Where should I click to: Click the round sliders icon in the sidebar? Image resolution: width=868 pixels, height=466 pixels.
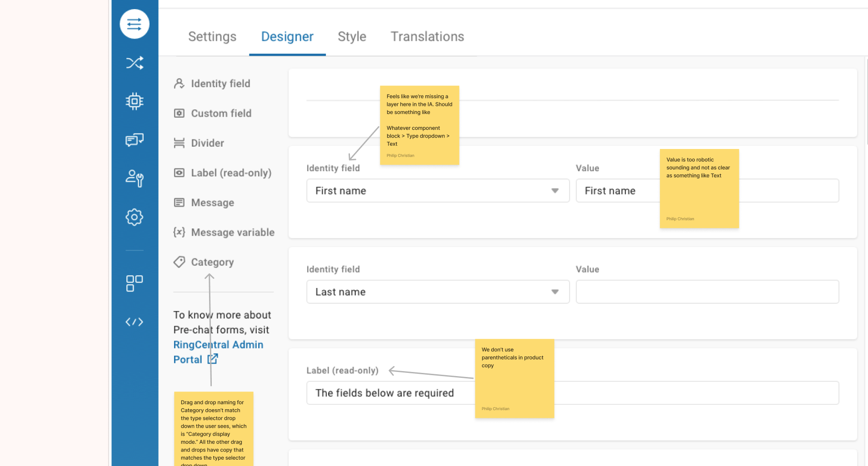135,24
